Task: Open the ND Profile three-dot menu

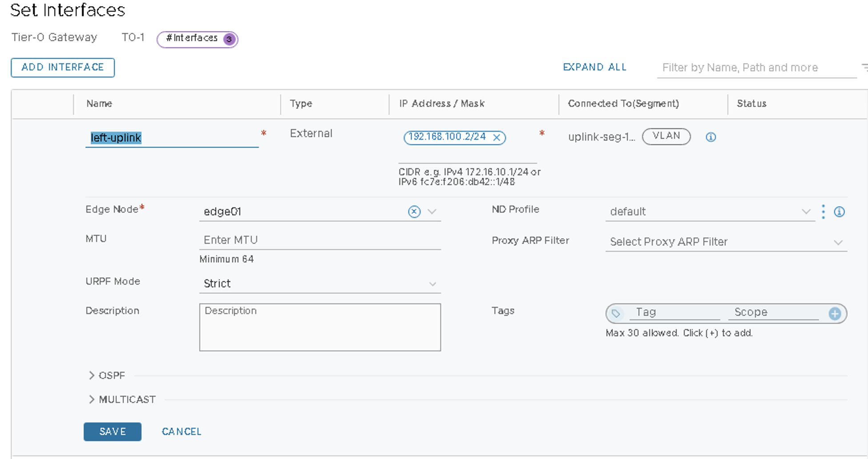Action: (x=823, y=212)
